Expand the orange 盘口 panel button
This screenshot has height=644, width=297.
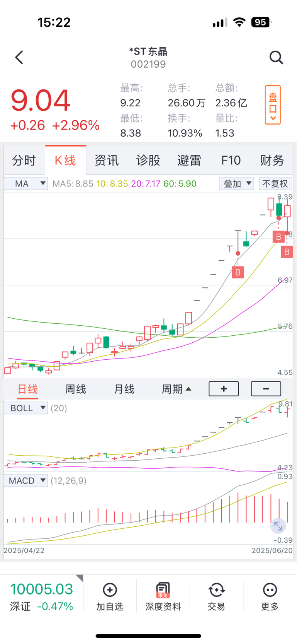(x=273, y=105)
